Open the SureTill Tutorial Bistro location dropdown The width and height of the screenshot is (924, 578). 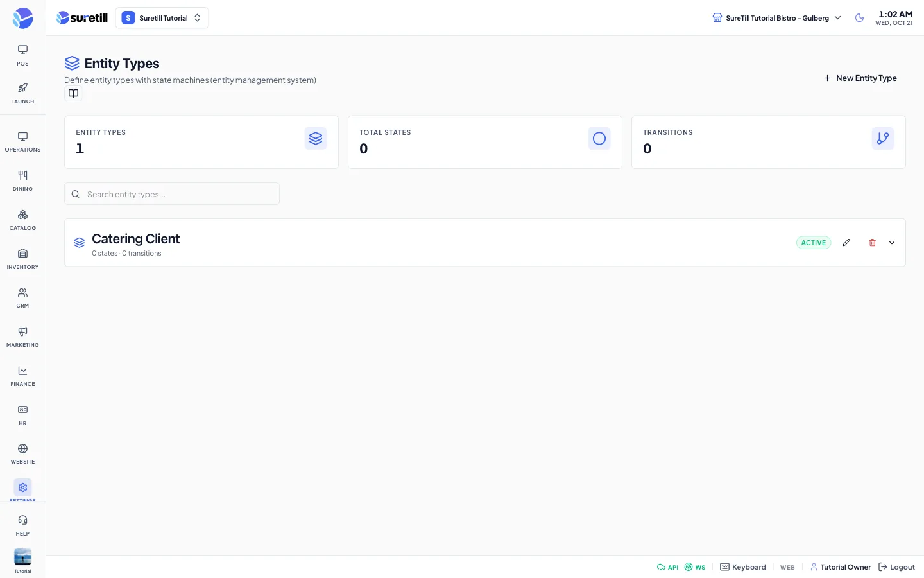(x=776, y=18)
